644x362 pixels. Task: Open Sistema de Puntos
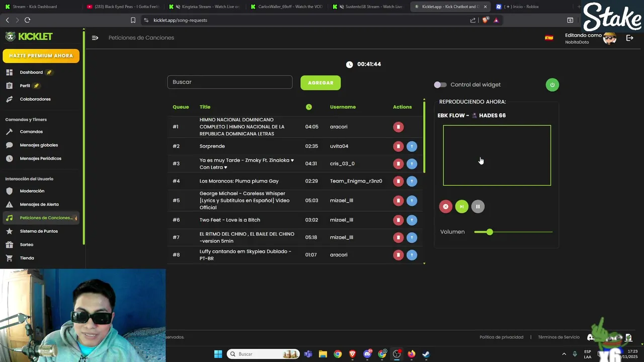pyautogui.click(x=39, y=231)
